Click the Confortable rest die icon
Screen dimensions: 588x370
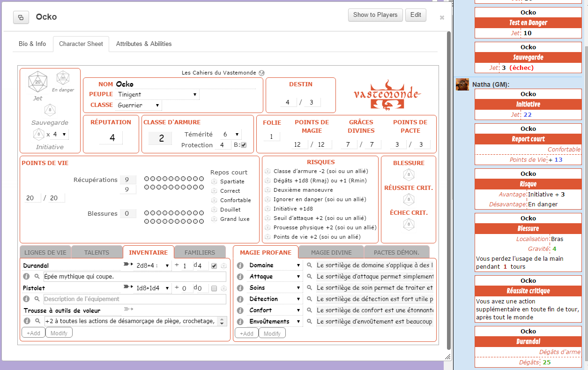[x=214, y=200]
